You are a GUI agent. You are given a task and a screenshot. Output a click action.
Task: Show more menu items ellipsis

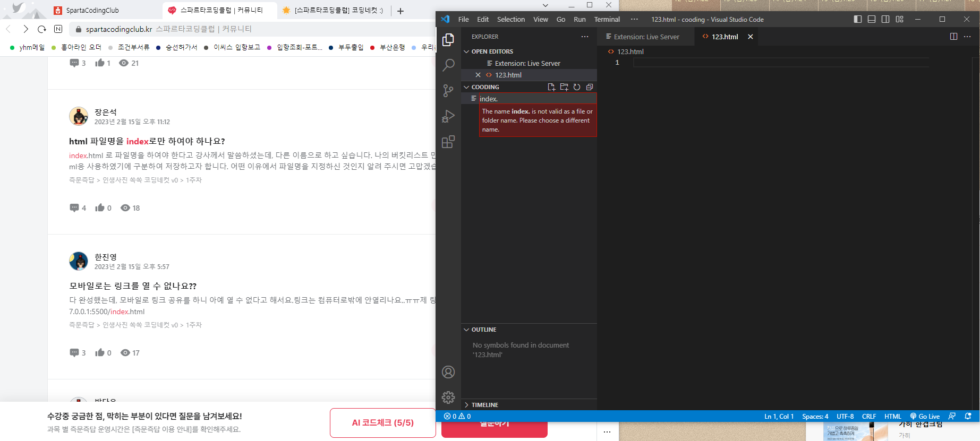634,19
